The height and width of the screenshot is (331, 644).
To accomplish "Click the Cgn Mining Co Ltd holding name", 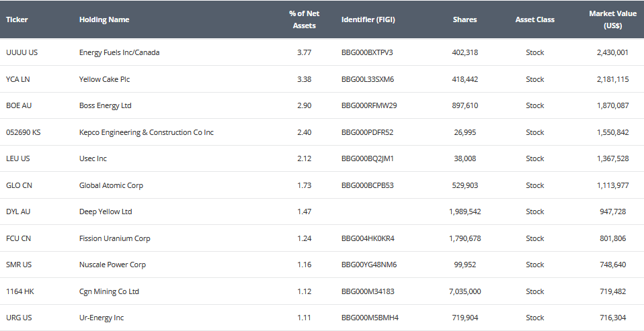I will 110,291.
